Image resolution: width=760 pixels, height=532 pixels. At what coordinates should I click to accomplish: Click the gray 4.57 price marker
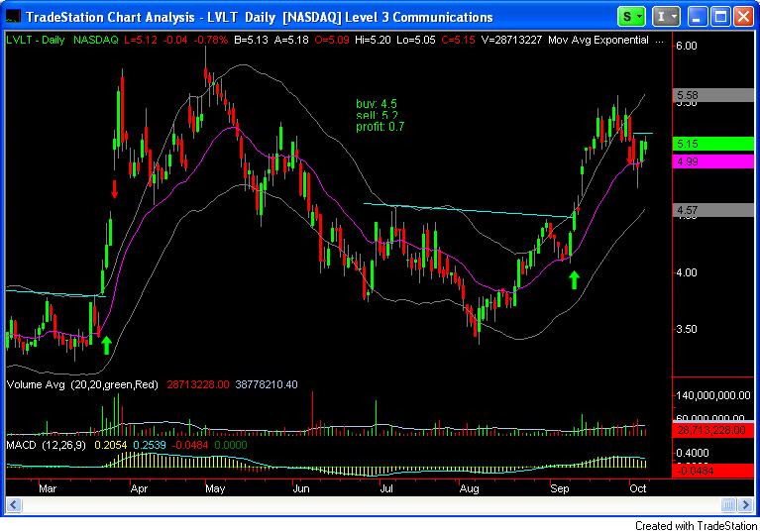click(713, 210)
